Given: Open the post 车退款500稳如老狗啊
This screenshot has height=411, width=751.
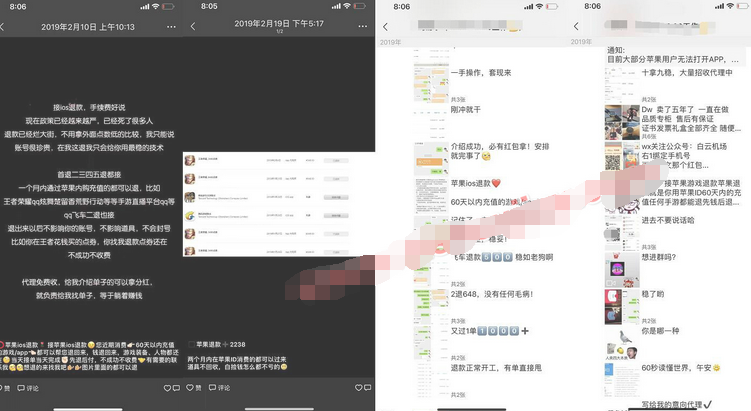Looking at the screenshot, I should pos(504,257).
